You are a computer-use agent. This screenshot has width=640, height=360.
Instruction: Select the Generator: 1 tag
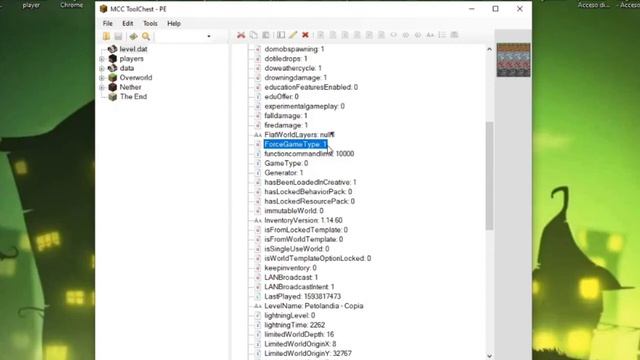pos(284,173)
